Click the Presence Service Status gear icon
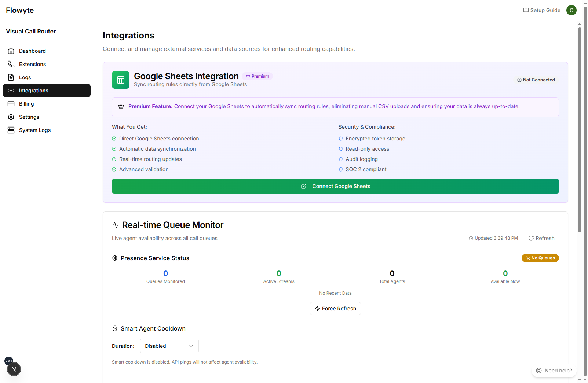 pos(114,258)
